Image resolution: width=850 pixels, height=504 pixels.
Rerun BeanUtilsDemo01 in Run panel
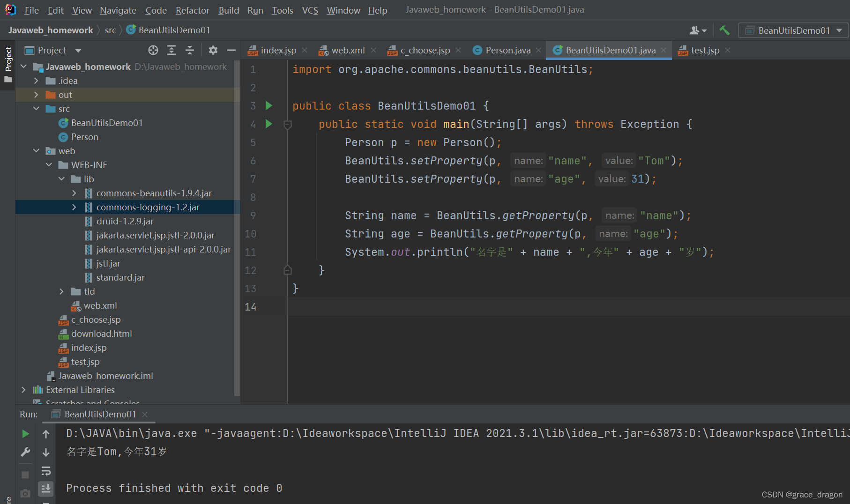pyautogui.click(x=25, y=434)
